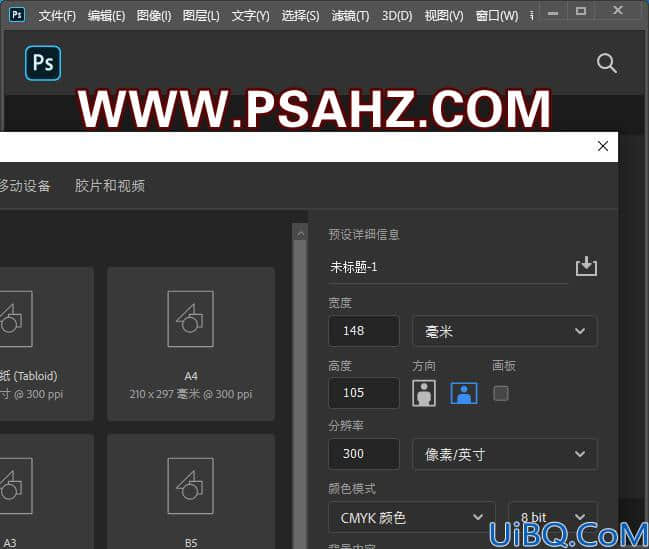
Task: Open the 像素/英寸 resolution units dropdown
Action: coord(505,454)
